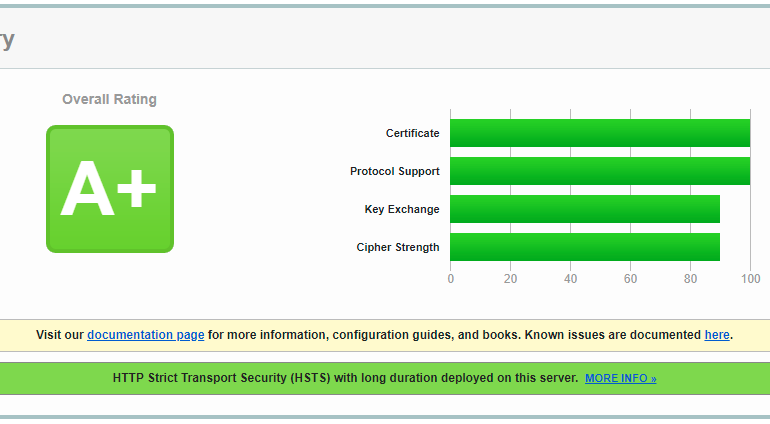Click the Key Exchange score bar
This screenshot has width=770, height=424.
(x=584, y=209)
